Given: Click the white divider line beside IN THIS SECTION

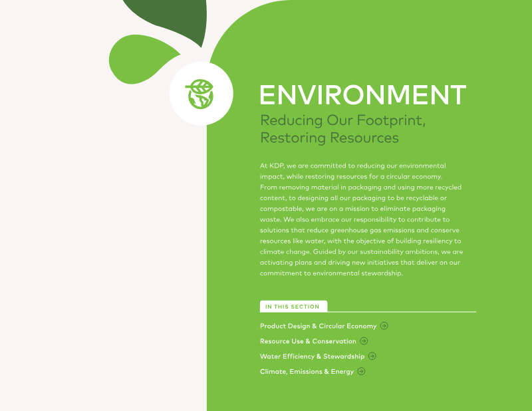Looking at the screenshot, I should click(x=402, y=311).
